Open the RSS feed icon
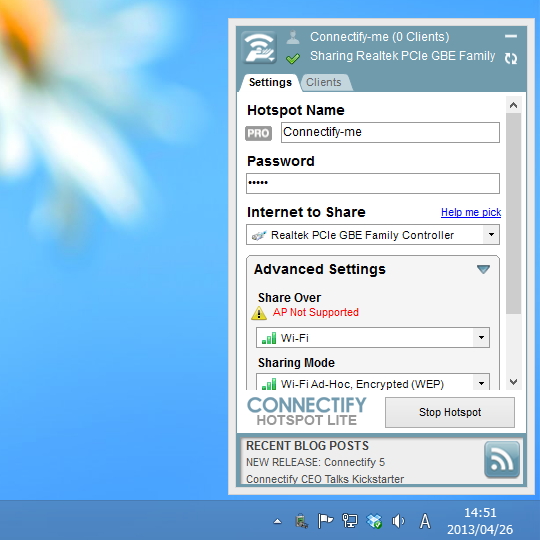 click(502, 459)
